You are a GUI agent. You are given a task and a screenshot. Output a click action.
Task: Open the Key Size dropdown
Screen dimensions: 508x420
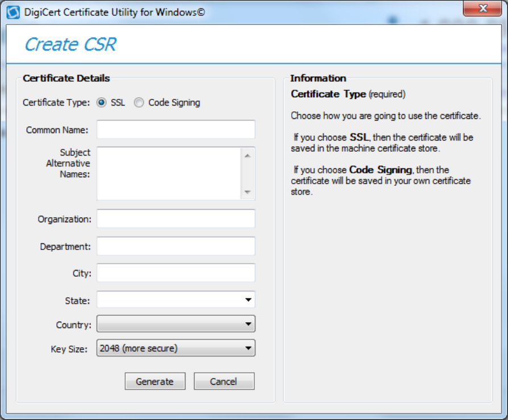point(176,348)
